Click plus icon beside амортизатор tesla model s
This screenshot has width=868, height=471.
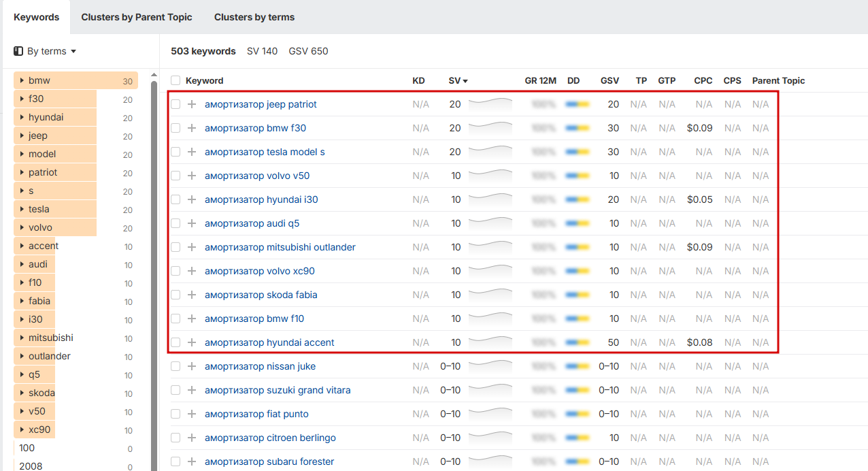[x=192, y=152]
